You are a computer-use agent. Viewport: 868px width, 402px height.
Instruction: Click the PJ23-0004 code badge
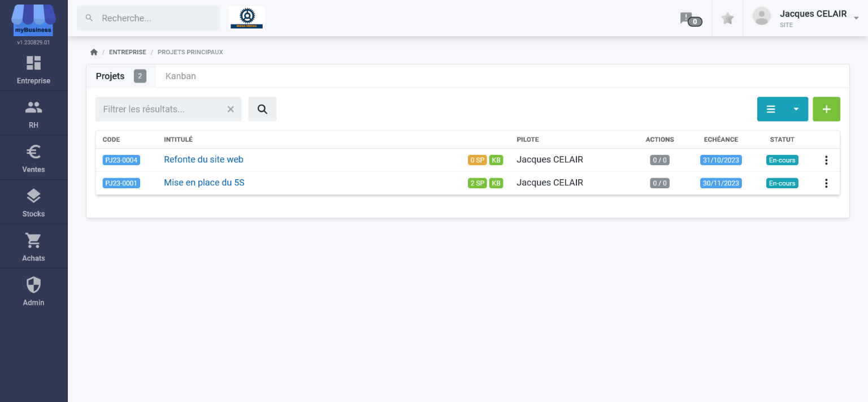point(121,160)
